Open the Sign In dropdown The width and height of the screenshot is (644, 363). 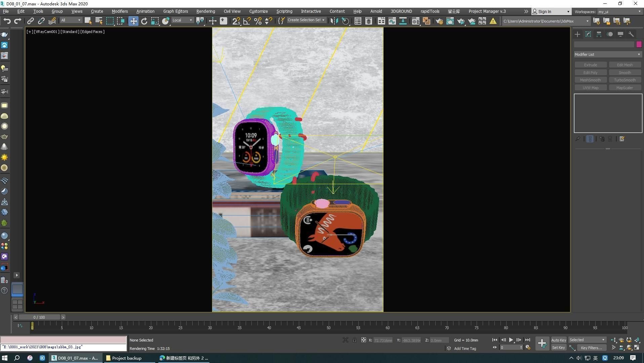pos(551,11)
